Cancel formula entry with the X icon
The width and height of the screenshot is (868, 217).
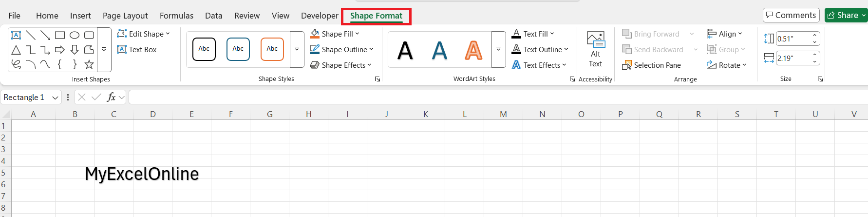(x=82, y=97)
